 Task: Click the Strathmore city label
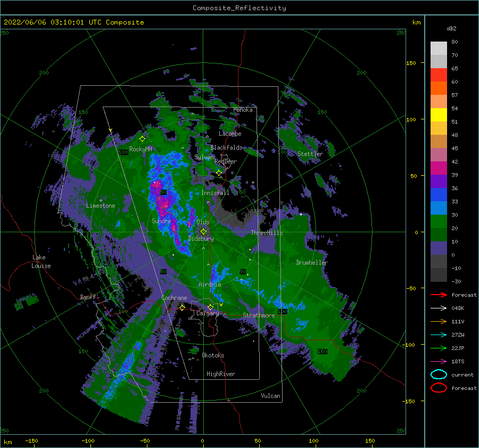pos(259,315)
